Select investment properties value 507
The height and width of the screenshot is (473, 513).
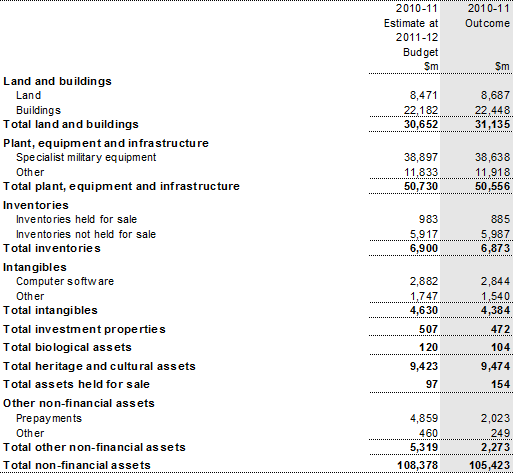tap(428, 329)
